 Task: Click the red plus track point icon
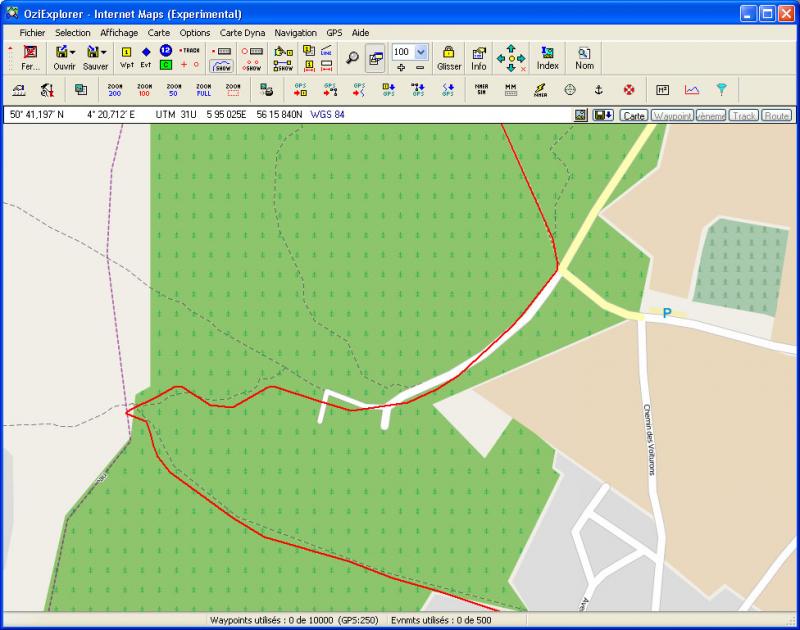tap(184, 65)
